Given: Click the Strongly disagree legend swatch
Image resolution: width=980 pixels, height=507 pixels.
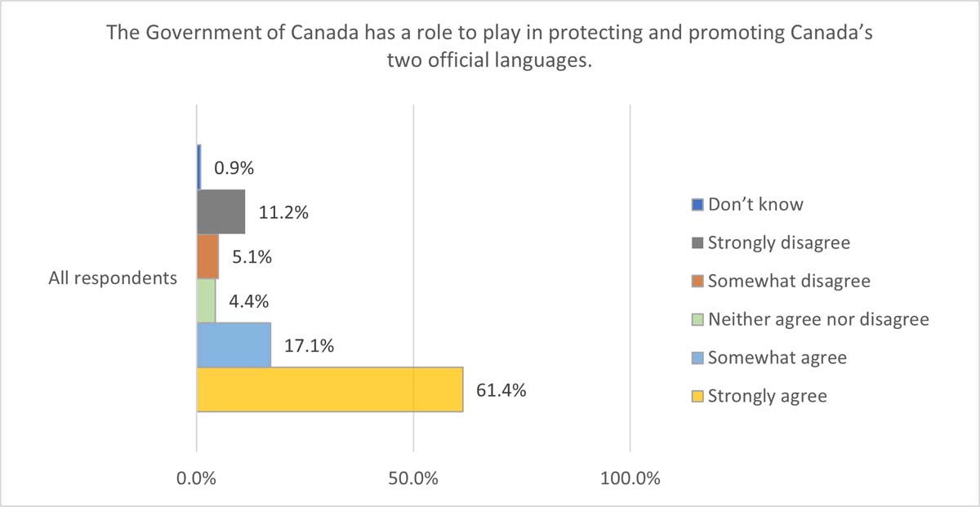Looking at the screenshot, I should pyautogui.click(x=697, y=242).
